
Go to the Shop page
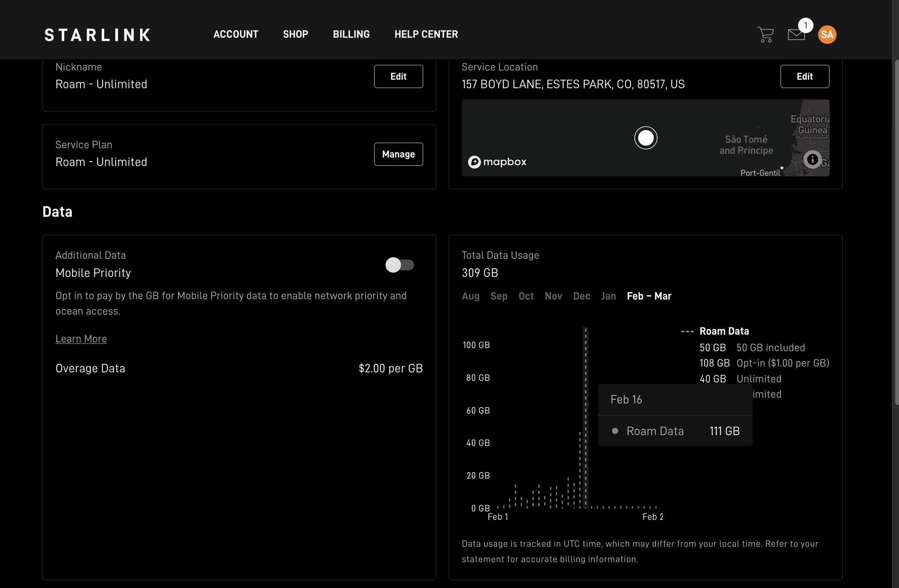click(295, 34)
